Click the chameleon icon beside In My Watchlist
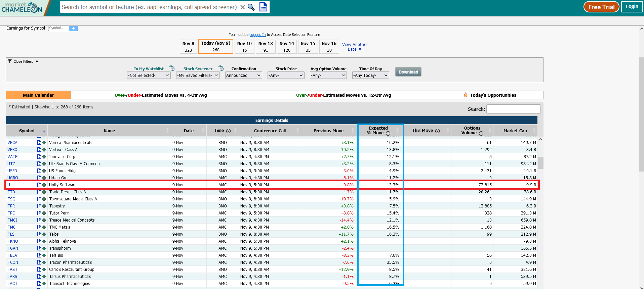 [172, 68]
